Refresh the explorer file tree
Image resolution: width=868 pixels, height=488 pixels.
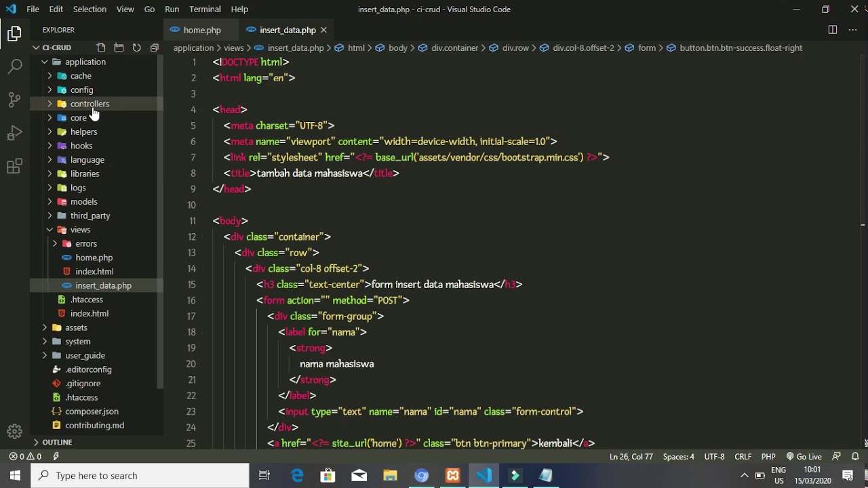click(x=136, y=47)
